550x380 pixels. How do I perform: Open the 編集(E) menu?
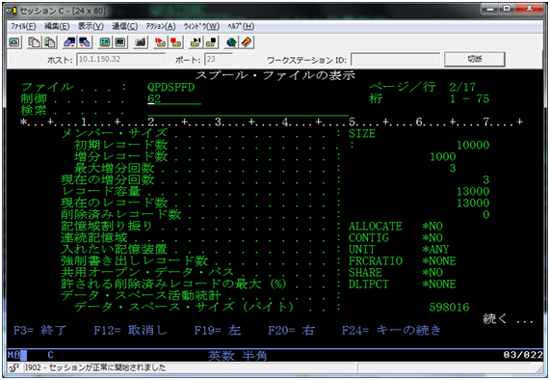pos(57,26)
